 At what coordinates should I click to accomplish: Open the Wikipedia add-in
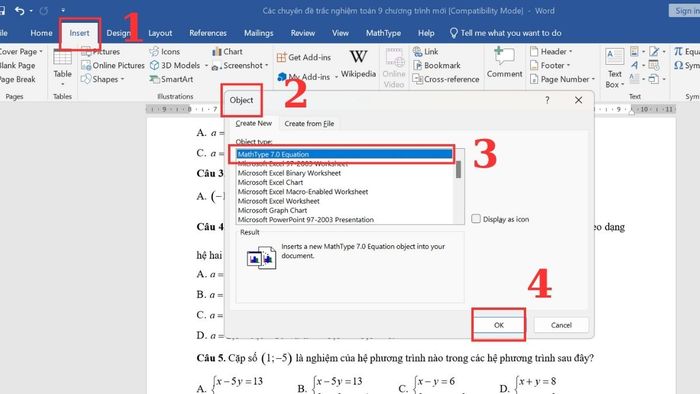coord(358,64)
